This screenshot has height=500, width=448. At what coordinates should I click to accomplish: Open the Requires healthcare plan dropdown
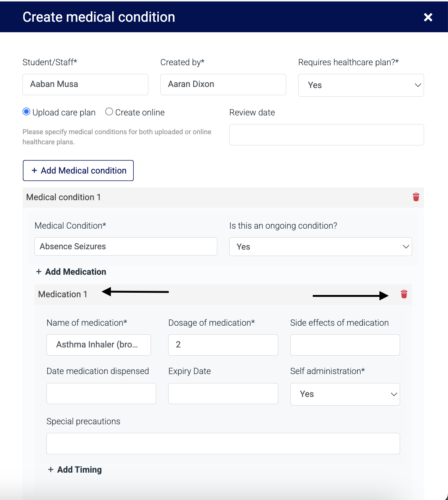361,85
